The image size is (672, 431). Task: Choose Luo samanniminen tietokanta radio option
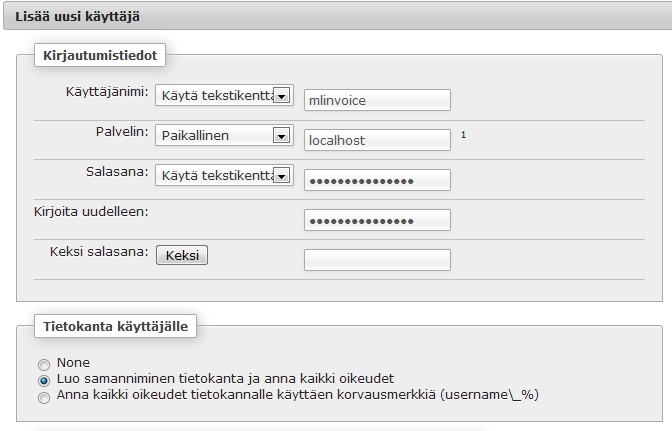pyautogui.click(x=44, y=380)
